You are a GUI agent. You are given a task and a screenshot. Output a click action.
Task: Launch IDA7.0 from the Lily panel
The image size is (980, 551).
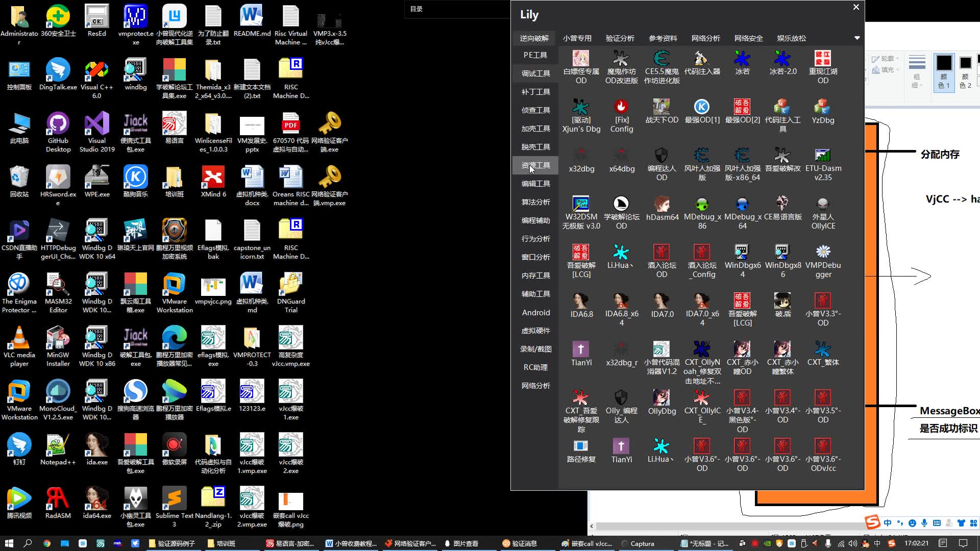coord(661,302)
